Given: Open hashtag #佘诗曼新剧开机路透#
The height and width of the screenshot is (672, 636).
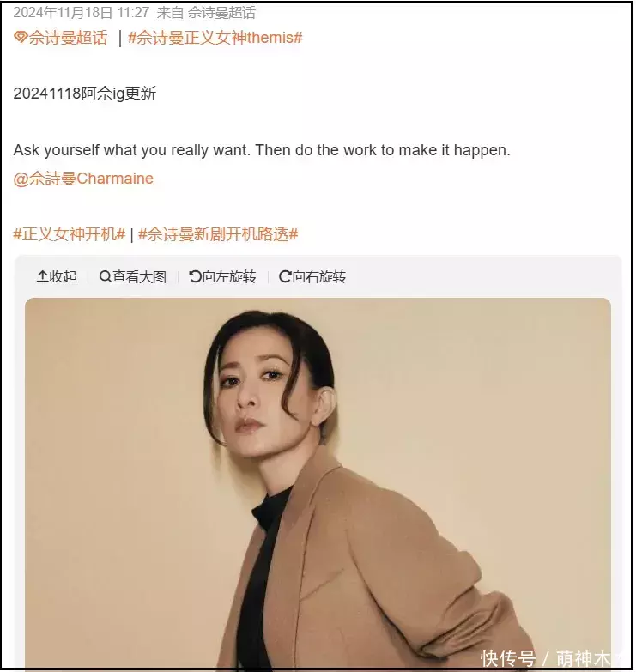Looking at the screenshot, I should tap(218, 234).
